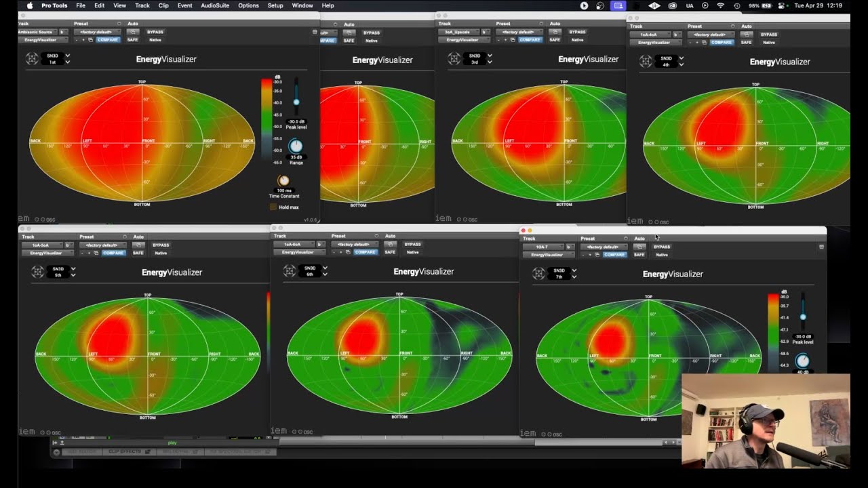The height and width of the screenshot is (488, 868).
Task: Open the AudioSuite menu
Action: (x=215, y=5)
